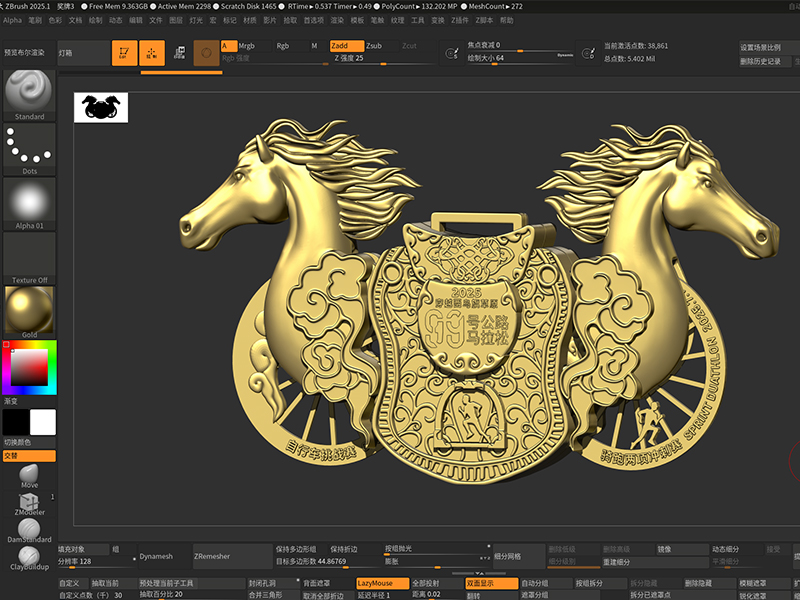Click 镜像 mirror button
The image size is (800, 600).
tap(682, 549)
